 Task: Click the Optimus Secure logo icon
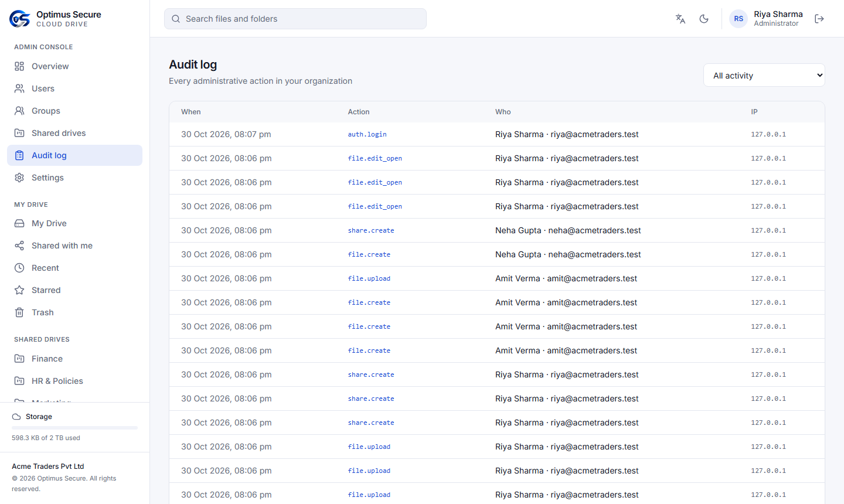(19, 19)
